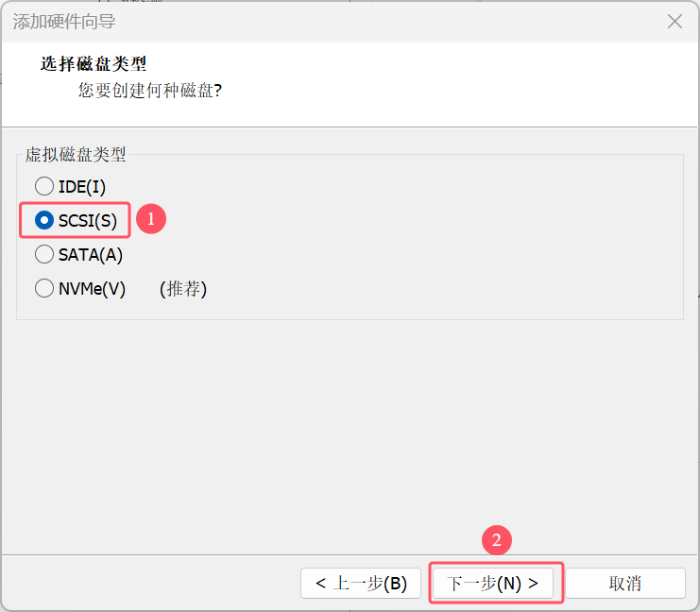Select the SCSI(S) radio button circle
The width and height of the screenshot is (700, 612).
click(44, 220)
